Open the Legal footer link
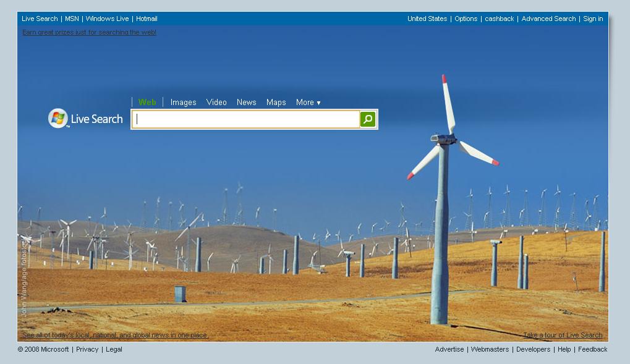The image size is (630, 364). (x=114, y=349)
